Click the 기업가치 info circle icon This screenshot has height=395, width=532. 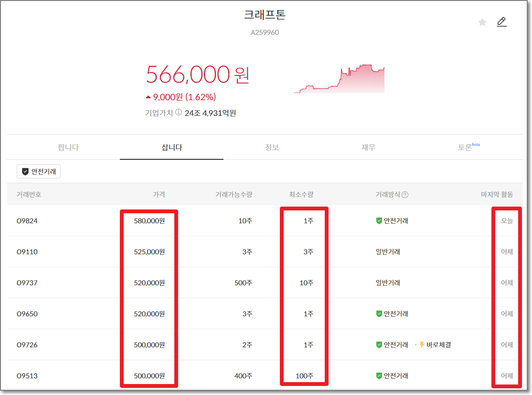pos(179,112)
